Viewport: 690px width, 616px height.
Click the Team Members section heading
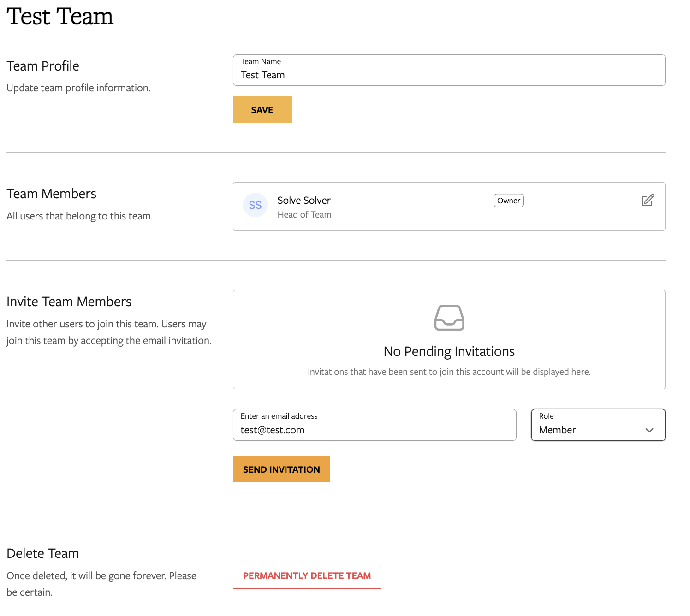[x=51, y=194]
